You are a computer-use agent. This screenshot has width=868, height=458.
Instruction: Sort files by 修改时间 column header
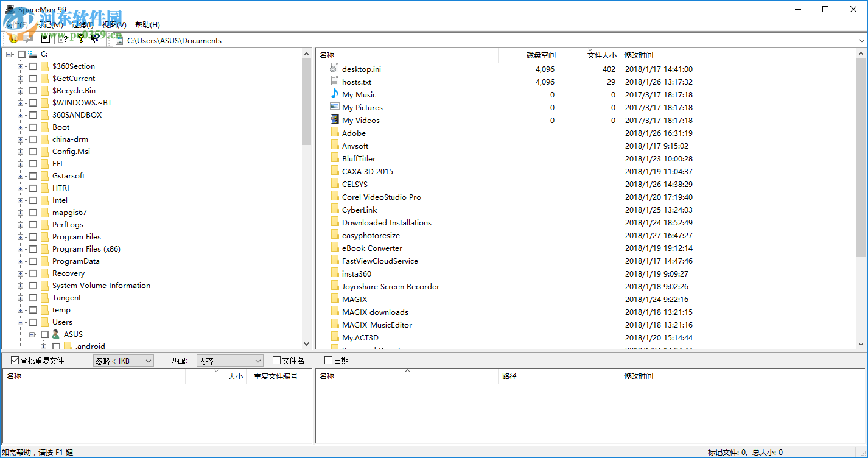tap(639, 55)
